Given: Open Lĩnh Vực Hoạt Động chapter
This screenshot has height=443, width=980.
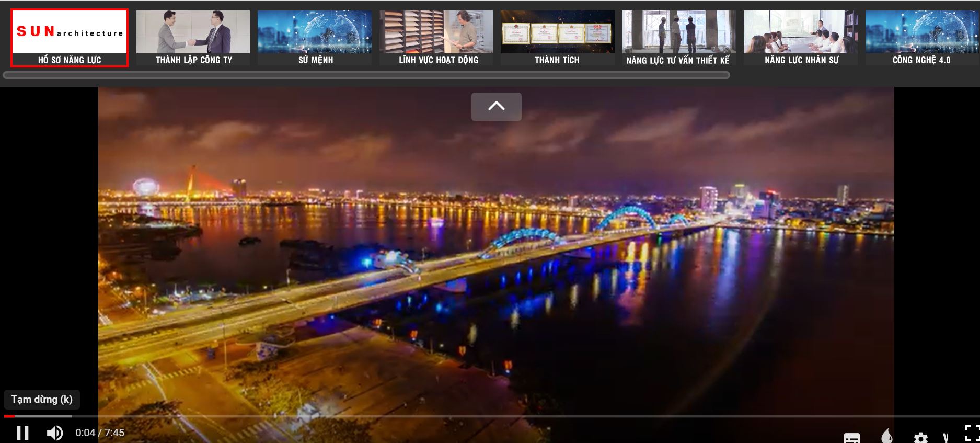Looking at the screenshot, I should (436, 38).
